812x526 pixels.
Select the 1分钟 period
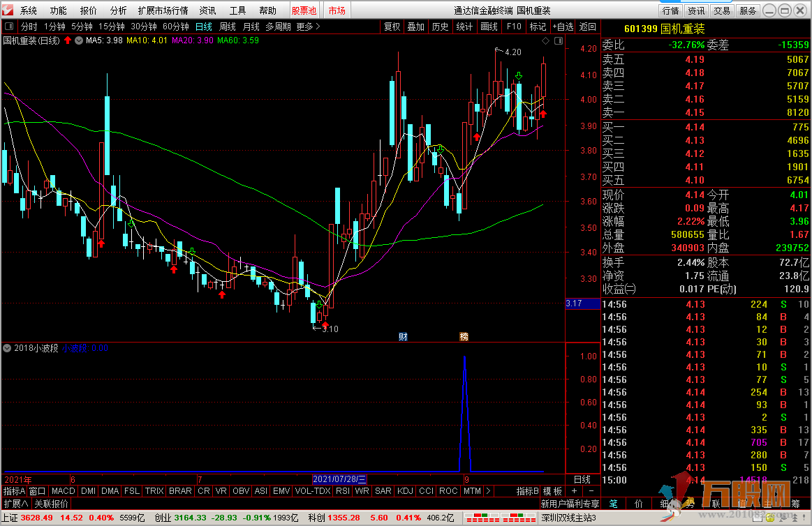(54, 27)
